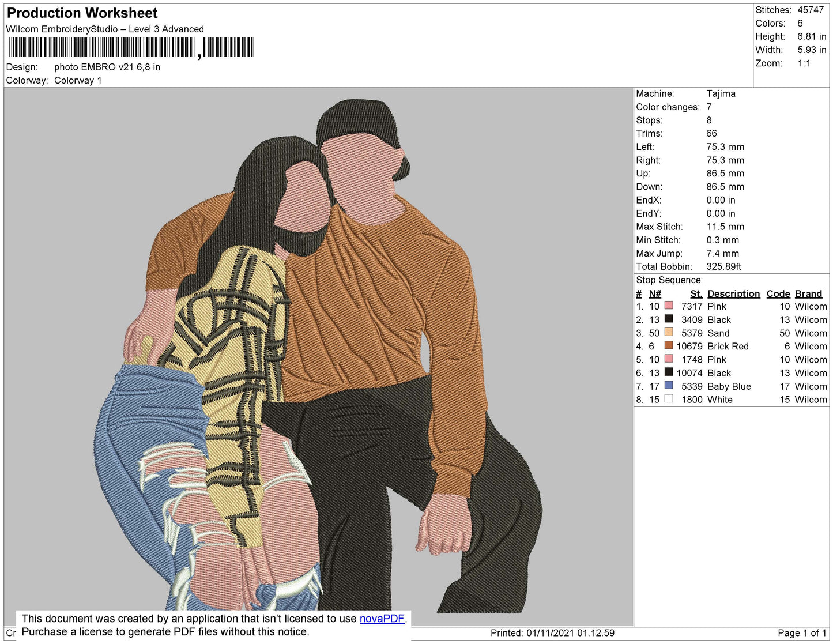Click Total Bobbin value '325.89ft'
The image size is (833, 644).
click(723, 266)
